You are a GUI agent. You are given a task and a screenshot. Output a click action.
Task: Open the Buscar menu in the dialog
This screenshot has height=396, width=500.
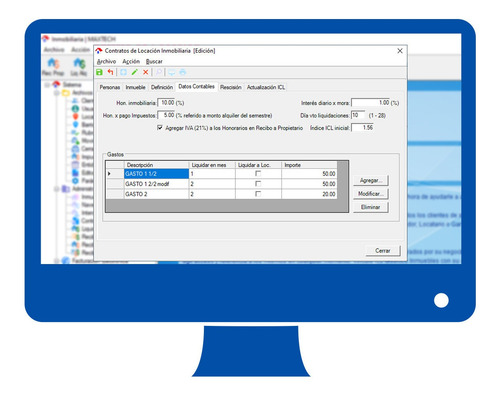coord(154,61)
